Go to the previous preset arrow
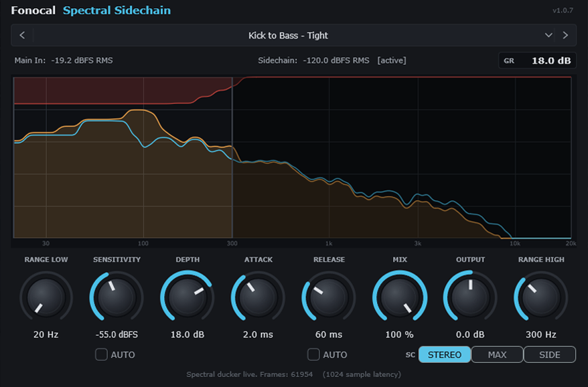 (22, 35)
